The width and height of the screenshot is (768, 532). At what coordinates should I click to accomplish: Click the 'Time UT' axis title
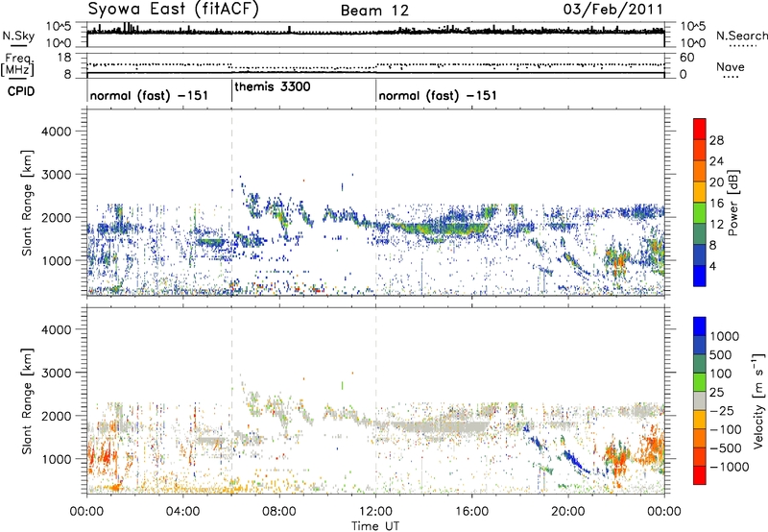(x=375, y=526)
